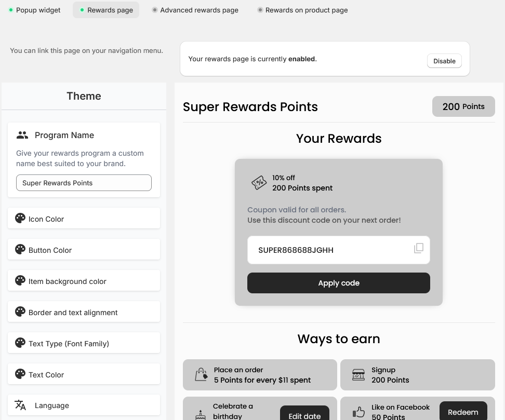The image size is (505, 420).
Task: Click the birthday cake icon
Action: coord(201,414)
